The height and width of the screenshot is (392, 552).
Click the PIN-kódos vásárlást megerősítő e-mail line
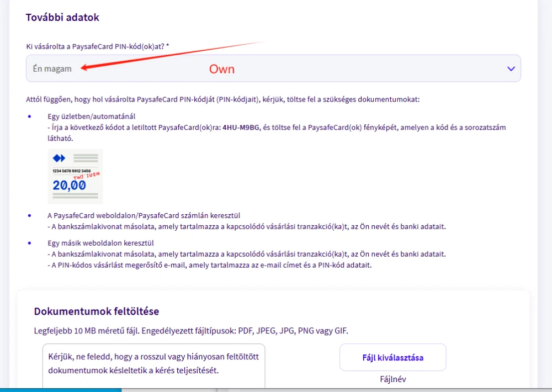tap(209, 265)
